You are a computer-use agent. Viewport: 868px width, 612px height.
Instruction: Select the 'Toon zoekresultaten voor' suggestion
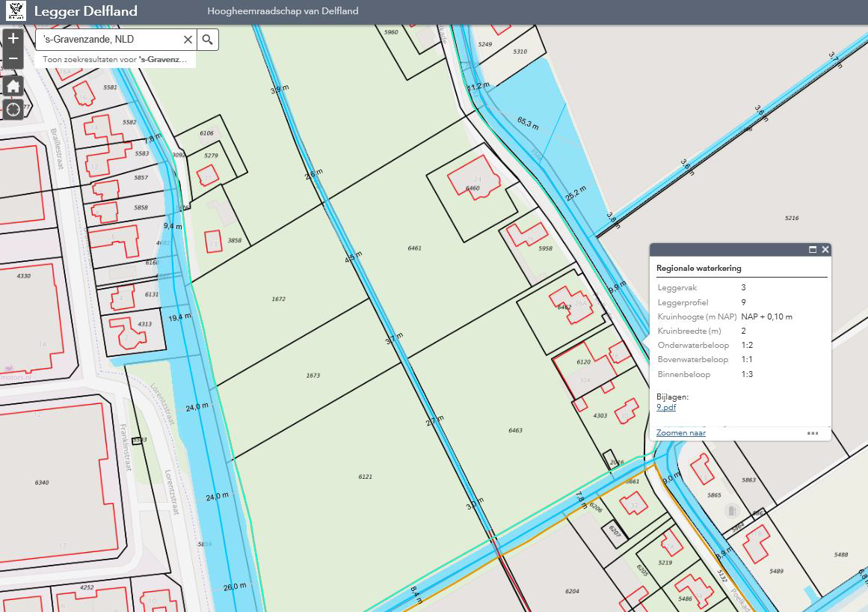tap(115, 59)
